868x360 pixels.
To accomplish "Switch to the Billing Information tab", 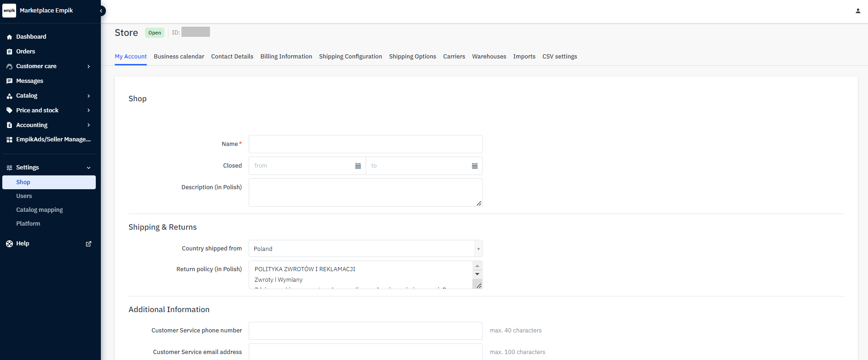I will [x=286, y=57].
